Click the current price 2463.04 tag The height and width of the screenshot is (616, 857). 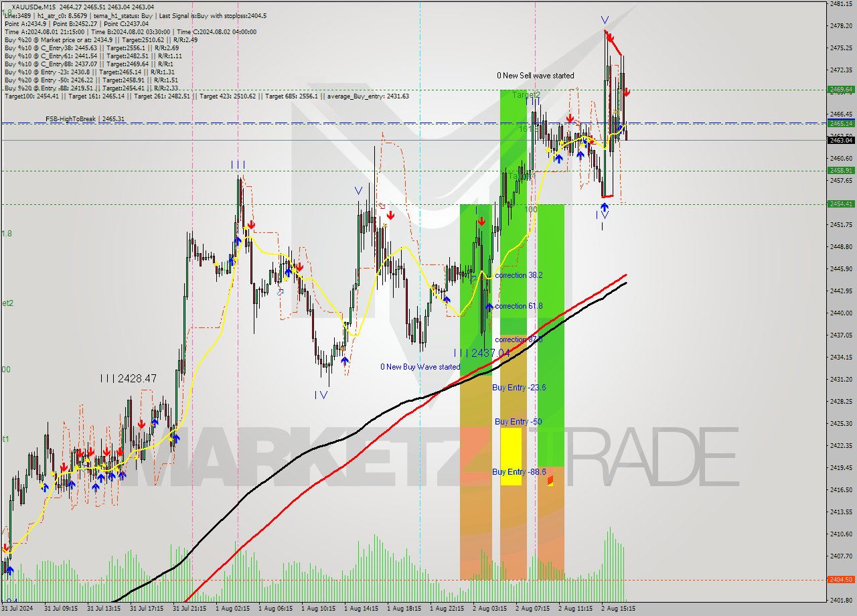pyautogui.click(x=840, y=140)
